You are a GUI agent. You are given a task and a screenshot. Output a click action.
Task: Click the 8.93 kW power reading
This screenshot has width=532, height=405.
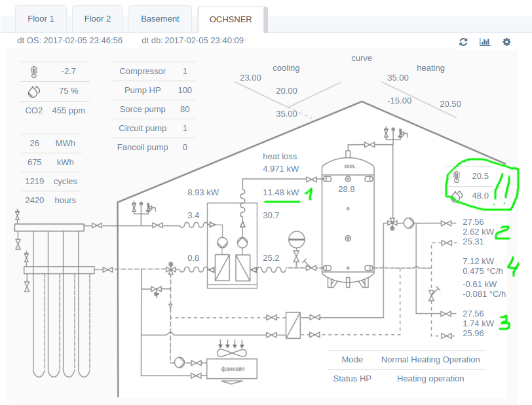(203, 193)
